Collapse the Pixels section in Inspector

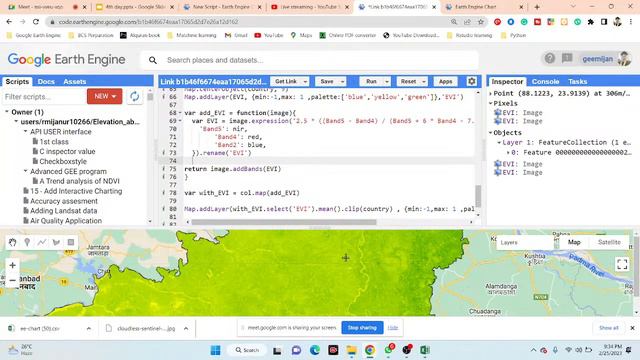click(x=491, y=103)
